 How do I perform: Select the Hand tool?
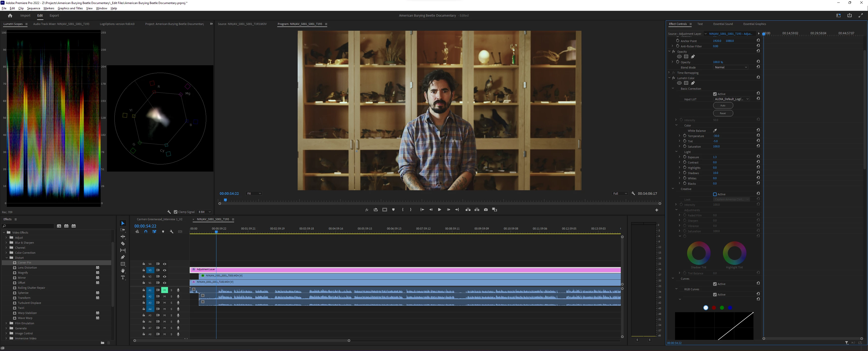click(123, 271)
